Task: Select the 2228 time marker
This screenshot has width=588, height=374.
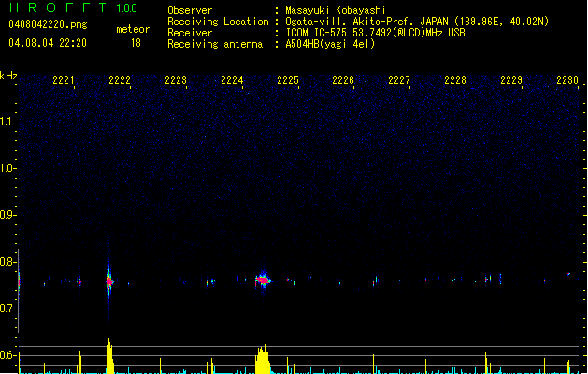Action: coord(455,81)
